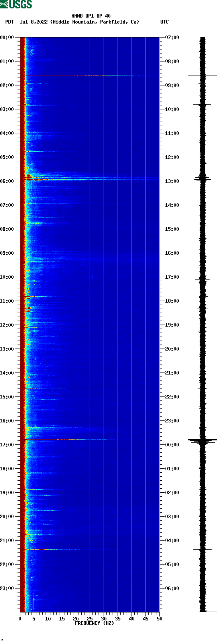Click the 06:00 PDT time label
This screenshot has height=644, width=220.
[x=7, y=181]
